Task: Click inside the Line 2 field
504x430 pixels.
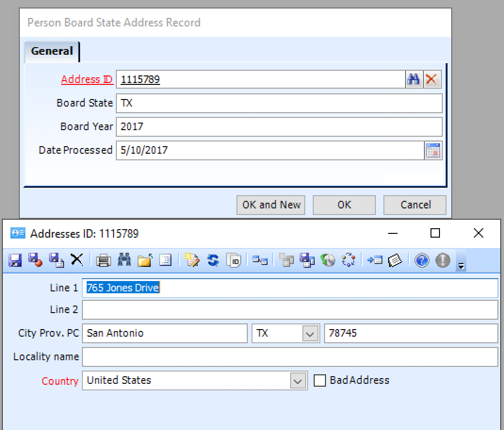Action: tap(188, 310)
